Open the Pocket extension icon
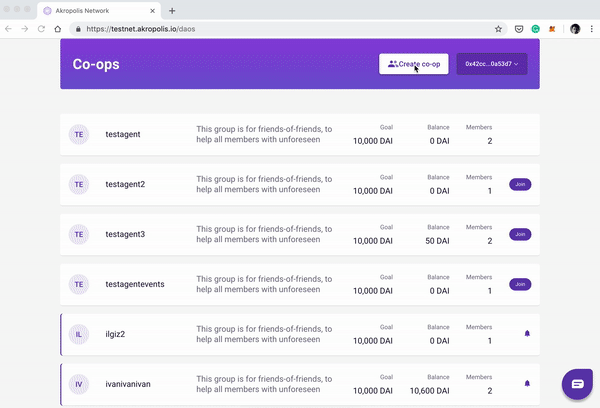The height and width of the screenshot is (408, 600). coord(519,29)
